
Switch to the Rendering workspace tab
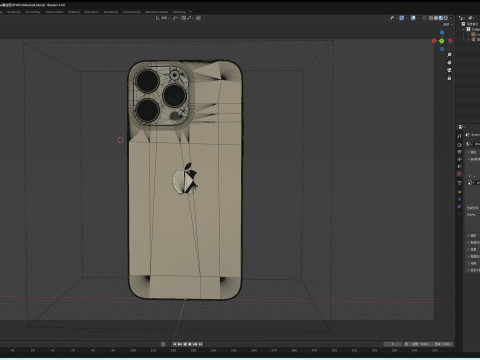[111, 12]
